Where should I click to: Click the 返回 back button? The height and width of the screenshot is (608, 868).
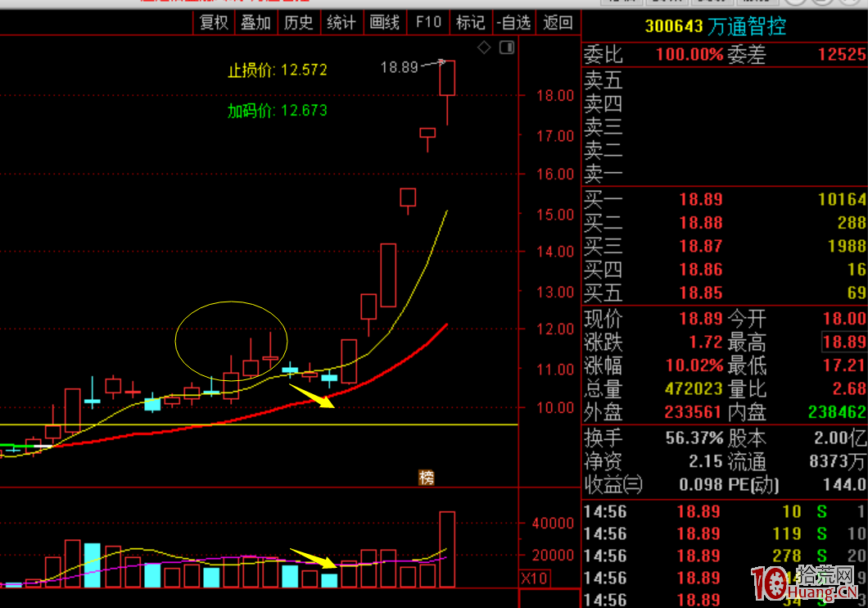click(x=558, y=23)
